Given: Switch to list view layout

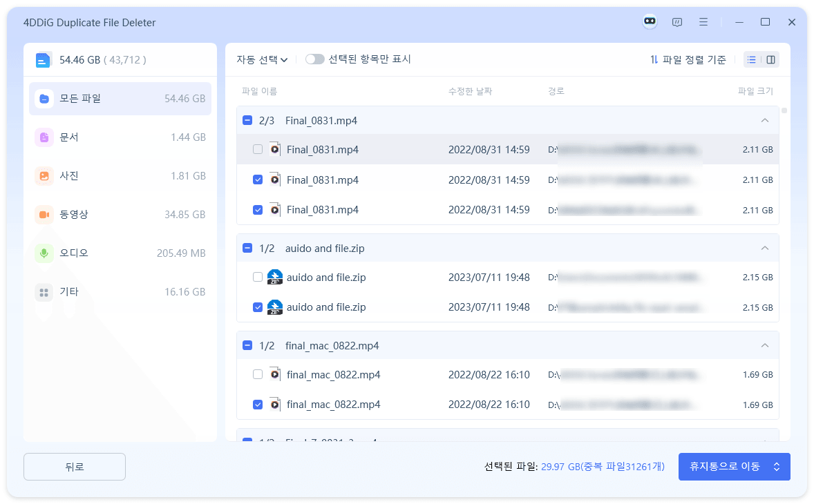Looking at the screenshot, I should click(x=751, y=59).
